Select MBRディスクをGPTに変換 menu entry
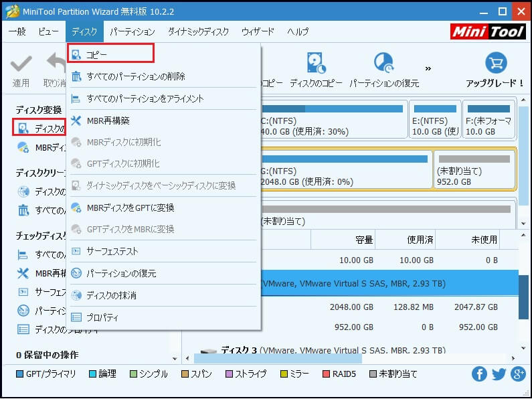Screen dimensions: 532x399 tap(163, 208)
